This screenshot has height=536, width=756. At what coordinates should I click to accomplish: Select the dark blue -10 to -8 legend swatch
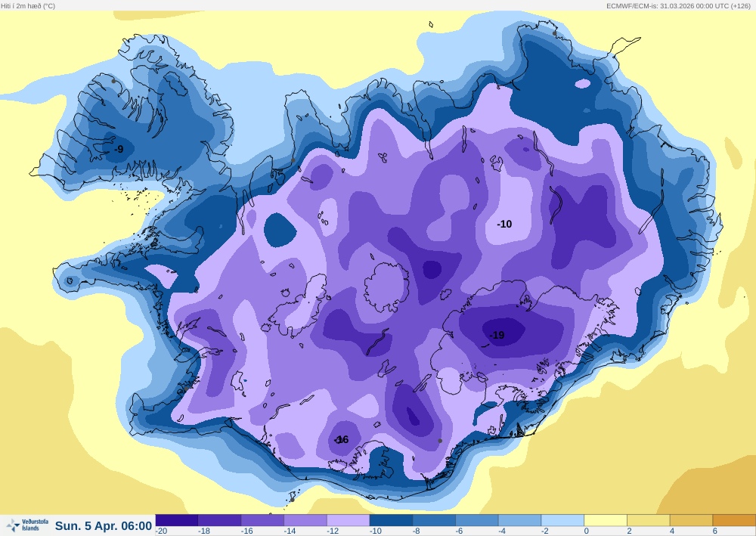(392, 520)
